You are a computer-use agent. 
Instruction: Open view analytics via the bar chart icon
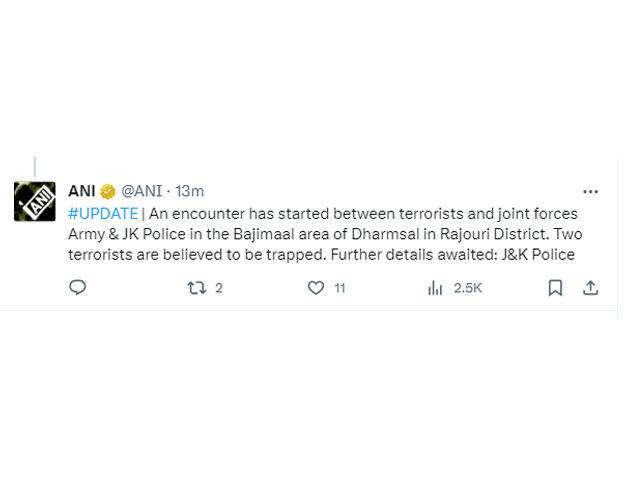435,288
